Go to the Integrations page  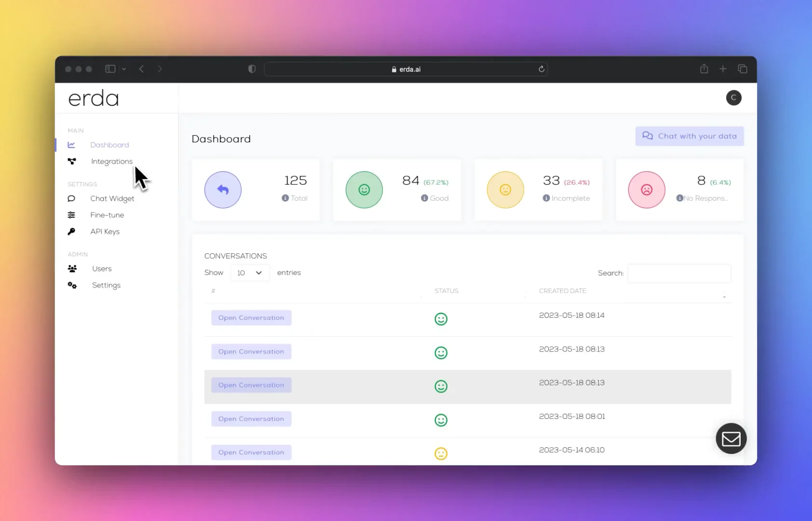click(x=111, y=161)
